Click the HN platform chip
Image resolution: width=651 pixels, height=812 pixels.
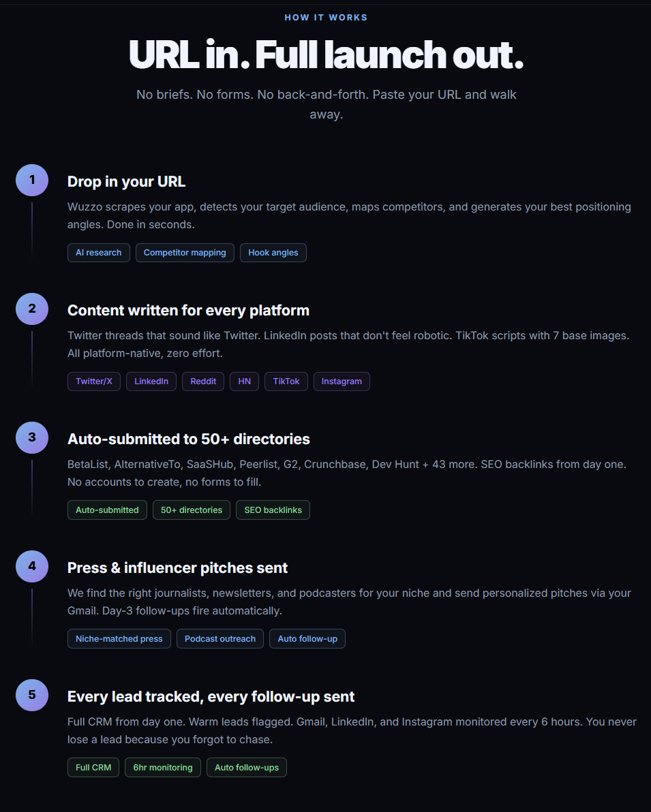[245, 381]
